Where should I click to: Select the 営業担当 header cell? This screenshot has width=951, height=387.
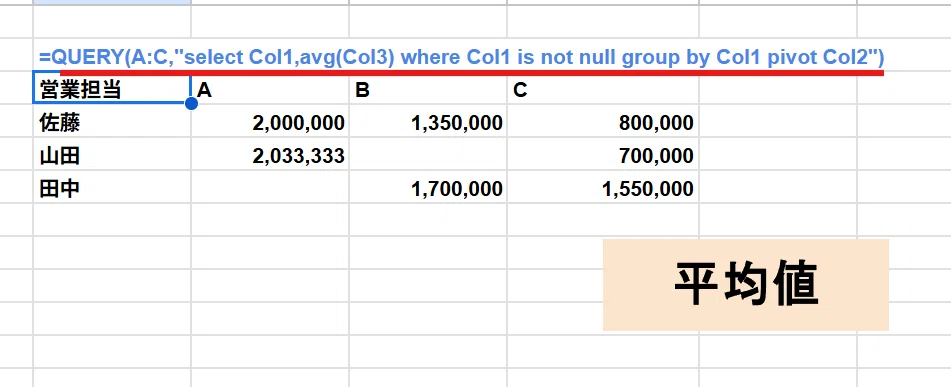[x=112, y=90]
